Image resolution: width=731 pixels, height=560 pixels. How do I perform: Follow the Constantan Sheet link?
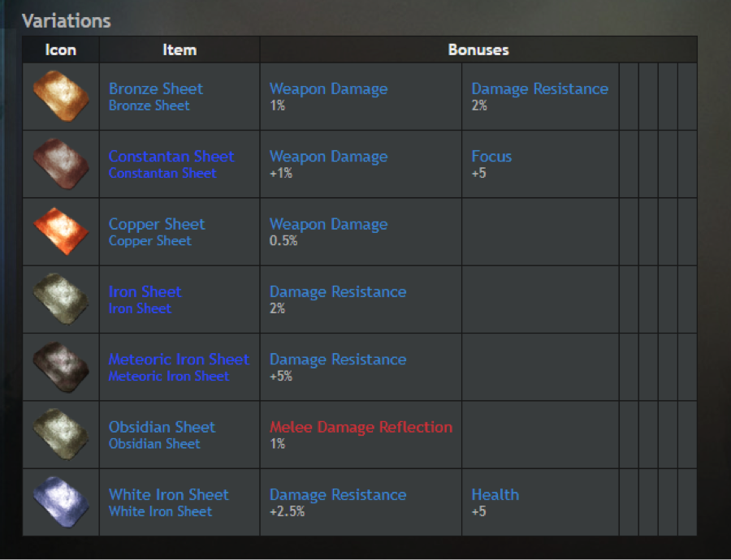tap(171, 156)
